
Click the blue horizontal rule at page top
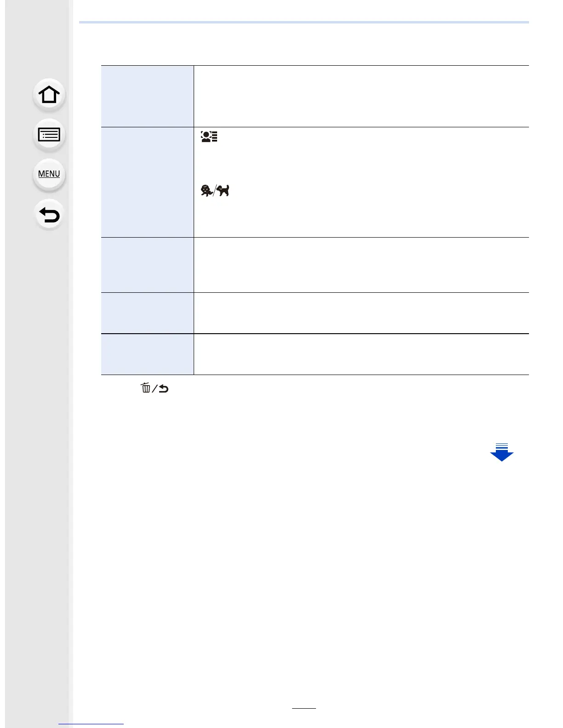(304, 22)
